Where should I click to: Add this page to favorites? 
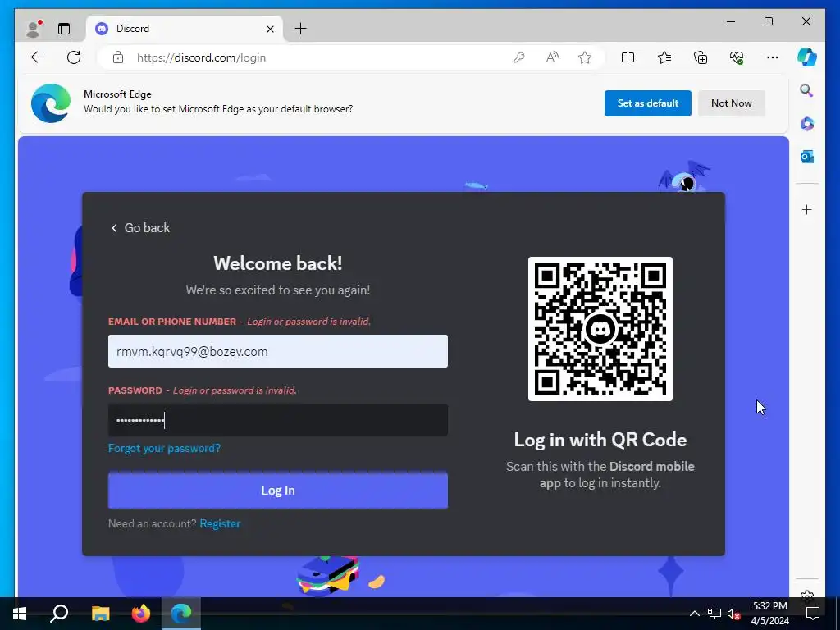pyautogui.click(x=585, y=57)
